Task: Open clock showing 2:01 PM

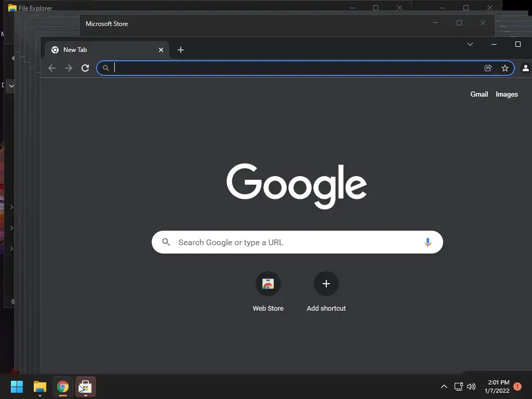Action: tap(497, 387)
